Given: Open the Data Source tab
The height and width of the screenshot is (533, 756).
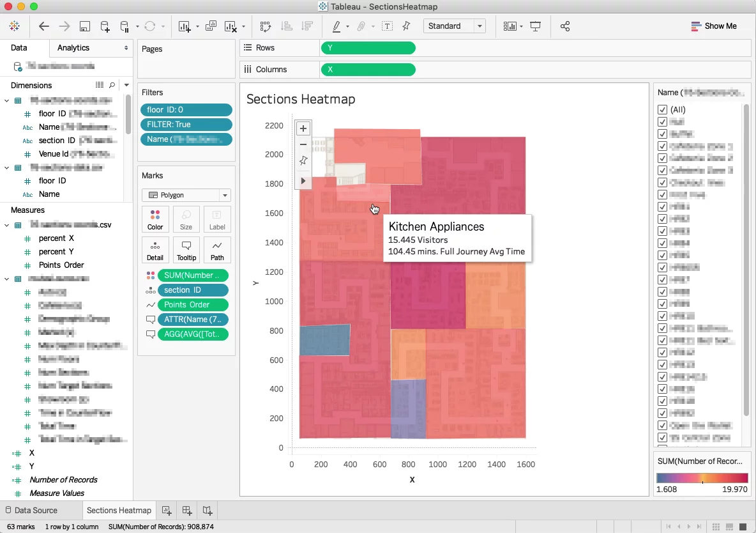Looking at the screenshot, I should [31, 510].
